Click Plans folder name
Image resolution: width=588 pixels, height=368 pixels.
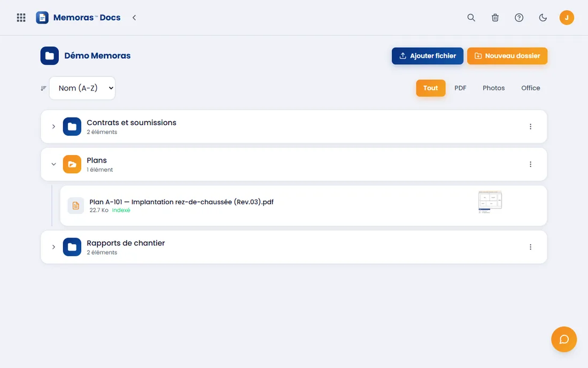click(97, 160)
